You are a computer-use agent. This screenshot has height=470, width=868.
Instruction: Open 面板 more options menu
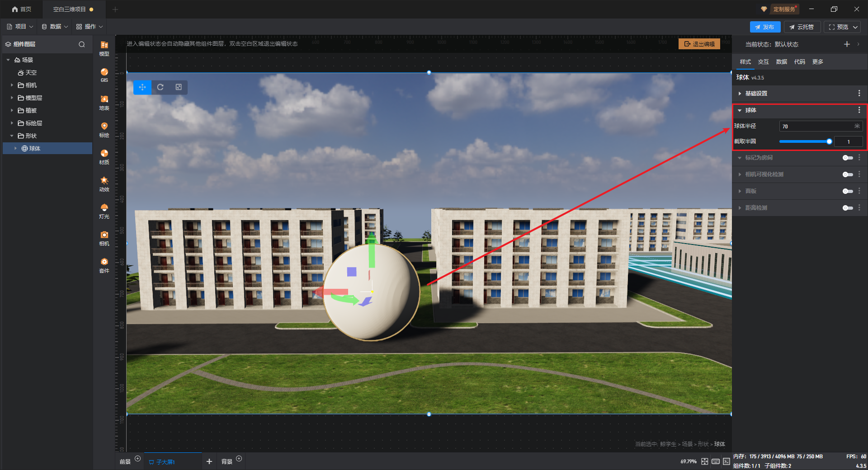tap(859, 191)
